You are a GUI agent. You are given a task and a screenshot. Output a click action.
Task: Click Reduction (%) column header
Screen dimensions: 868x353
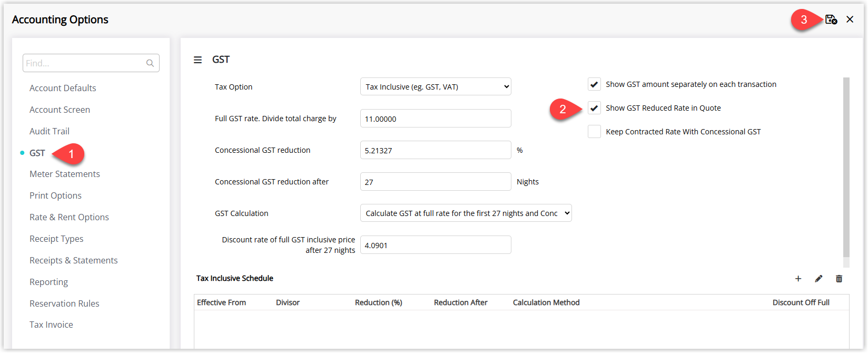point(378,302)
